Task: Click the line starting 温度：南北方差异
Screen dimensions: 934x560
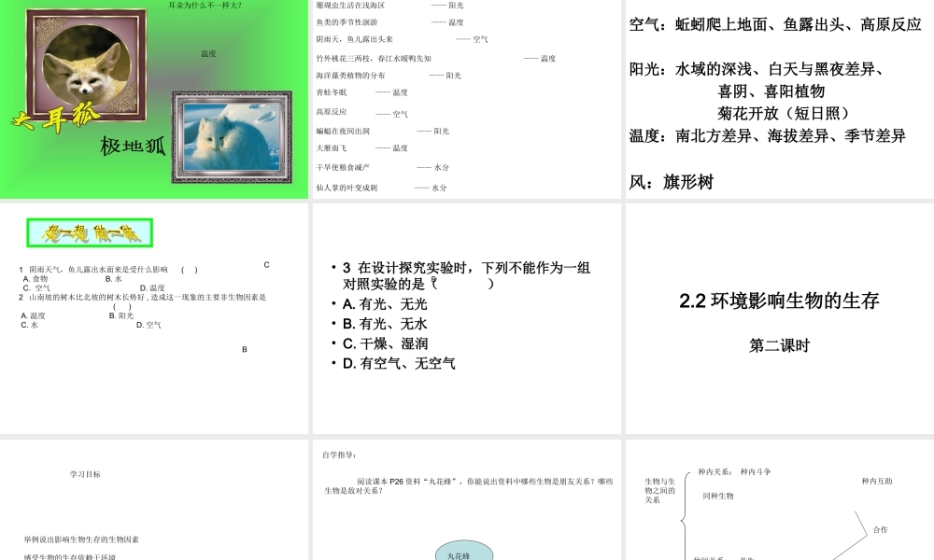Action: coord(767,135)
